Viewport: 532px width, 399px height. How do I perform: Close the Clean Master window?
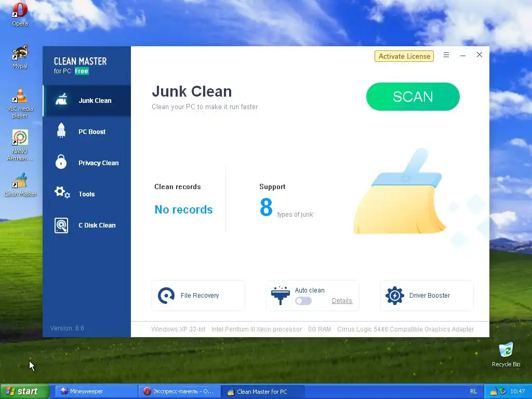coord(480,55)
